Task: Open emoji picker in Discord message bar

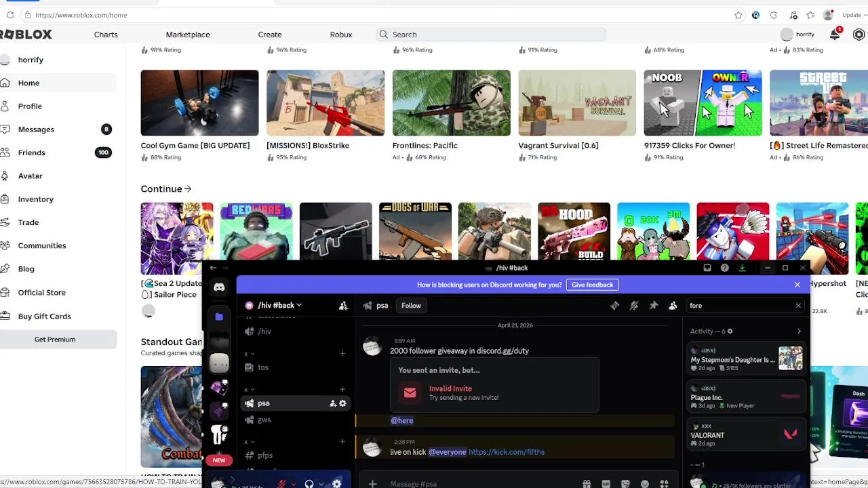Action: click(645, 484)
